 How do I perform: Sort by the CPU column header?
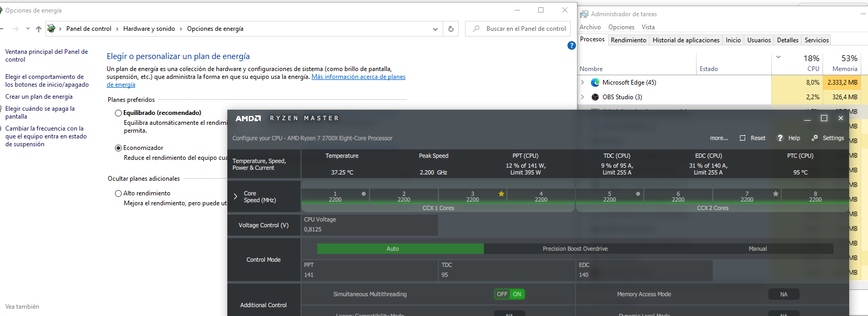[797, 63]
